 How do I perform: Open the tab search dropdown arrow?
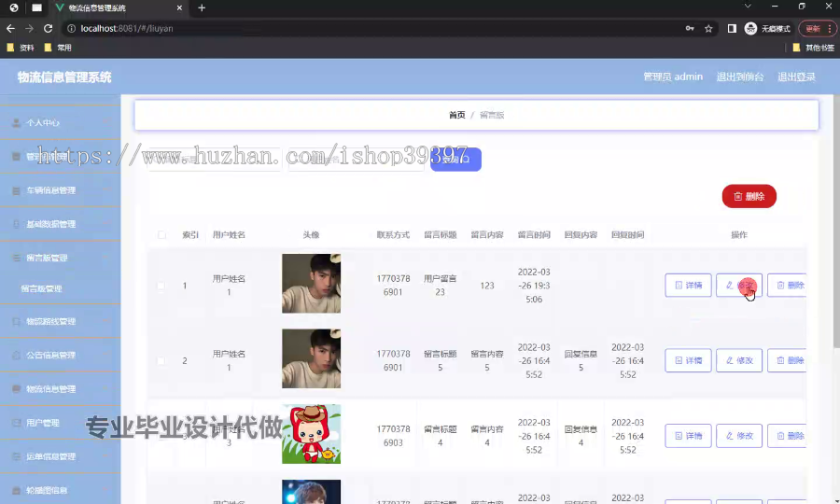click(x=748, y=7)
